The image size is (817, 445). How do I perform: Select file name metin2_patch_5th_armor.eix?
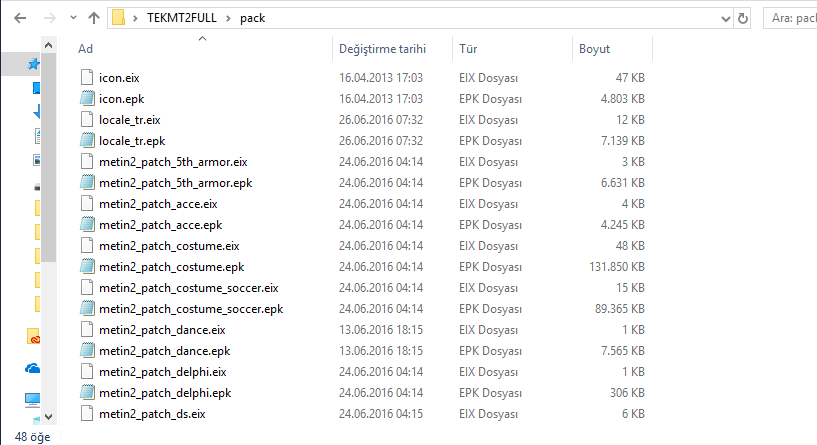(x=173, y=162)
